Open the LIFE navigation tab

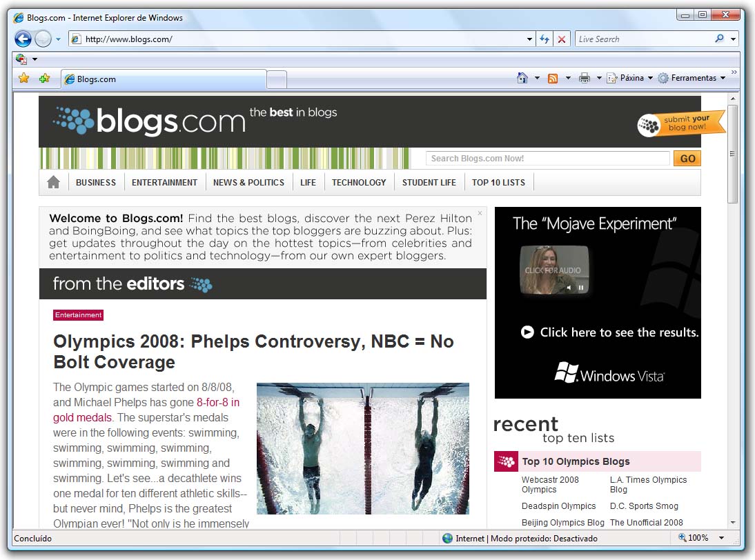(308, 183)
